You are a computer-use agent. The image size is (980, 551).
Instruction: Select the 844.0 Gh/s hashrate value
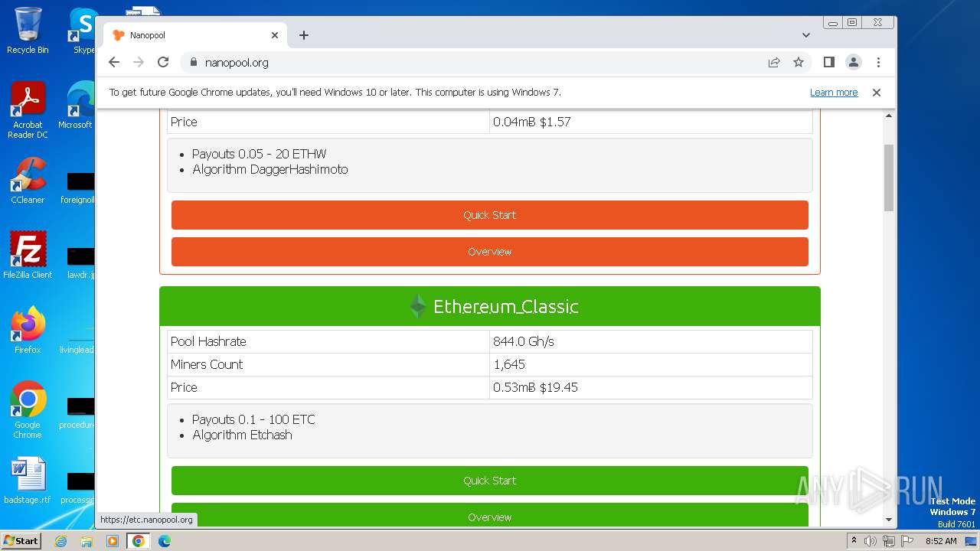pos(524,341)
